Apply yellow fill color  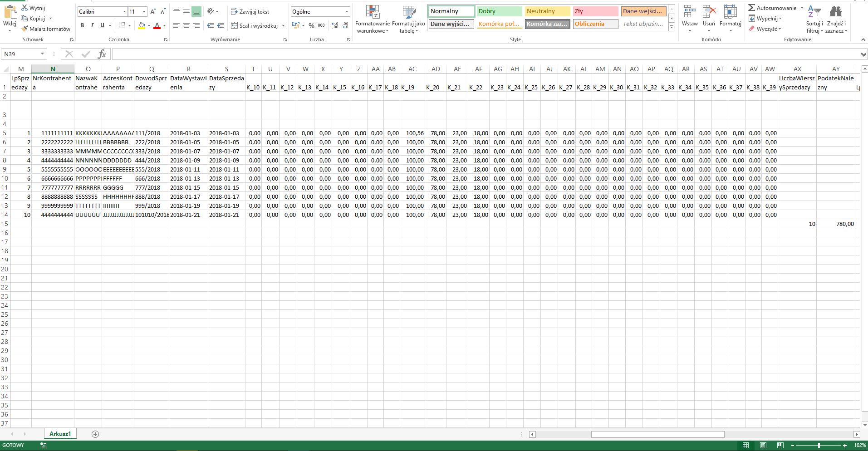pyautogui.click(x=142, y=25)
